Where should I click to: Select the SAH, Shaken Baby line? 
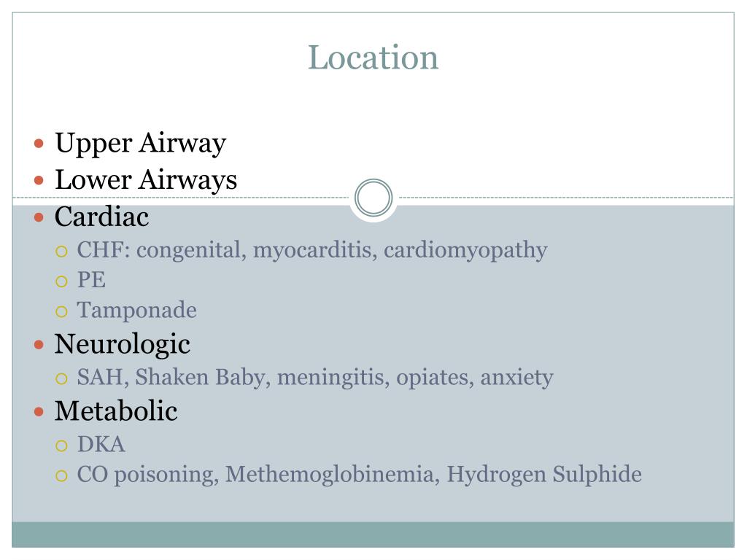pyautogui.click(x=315, y=377)
